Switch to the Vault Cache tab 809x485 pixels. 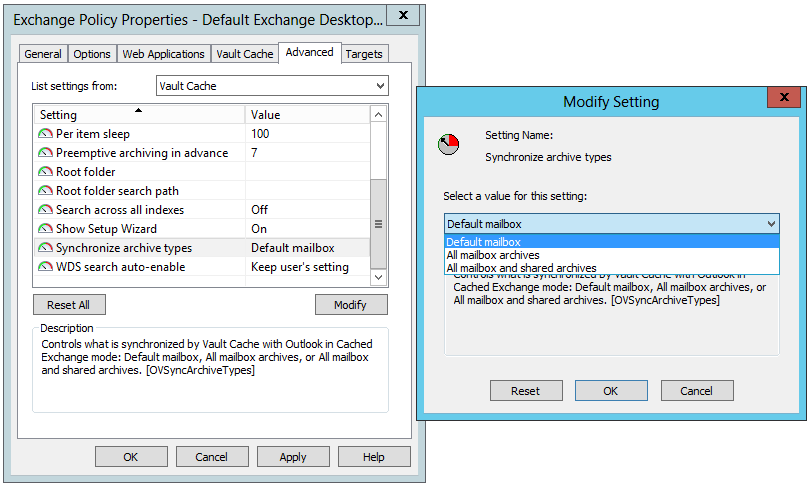[x=244, y=54]
